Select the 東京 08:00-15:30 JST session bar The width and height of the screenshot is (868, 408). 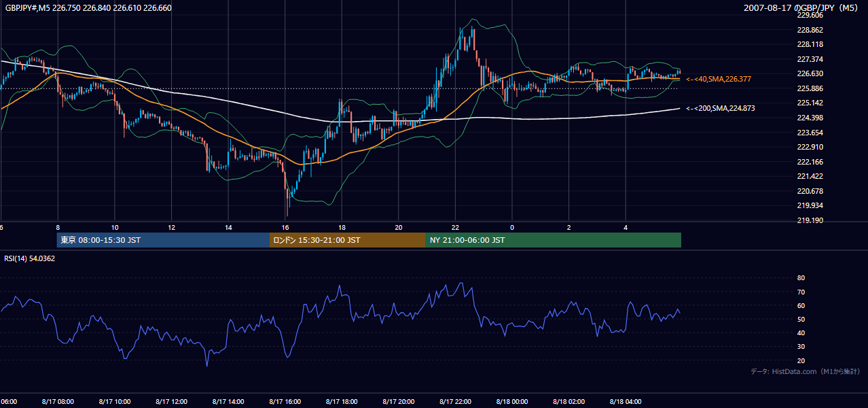(163, 240)
